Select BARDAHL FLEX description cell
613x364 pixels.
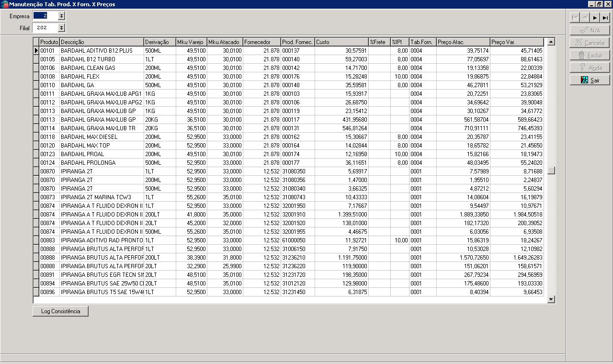[x=102, y=77]
